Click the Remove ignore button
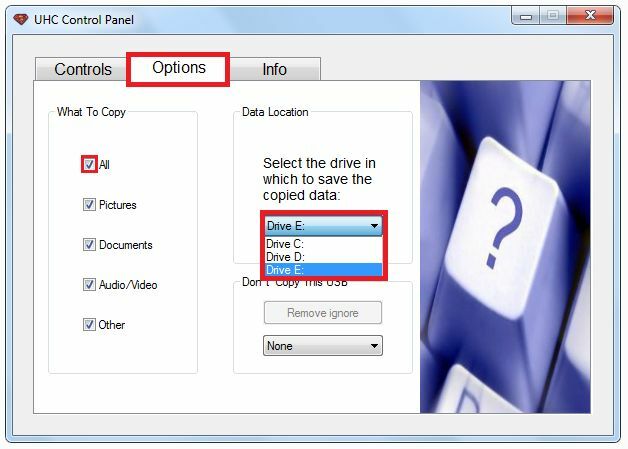628x449 pixels. 323,313
